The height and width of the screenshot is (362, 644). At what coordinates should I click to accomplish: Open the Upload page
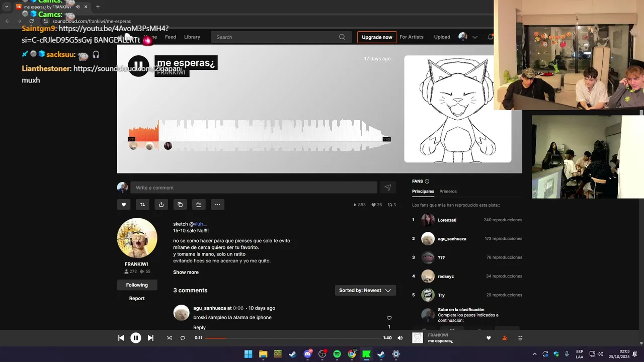pyautogui.click(x=442, y=37)
